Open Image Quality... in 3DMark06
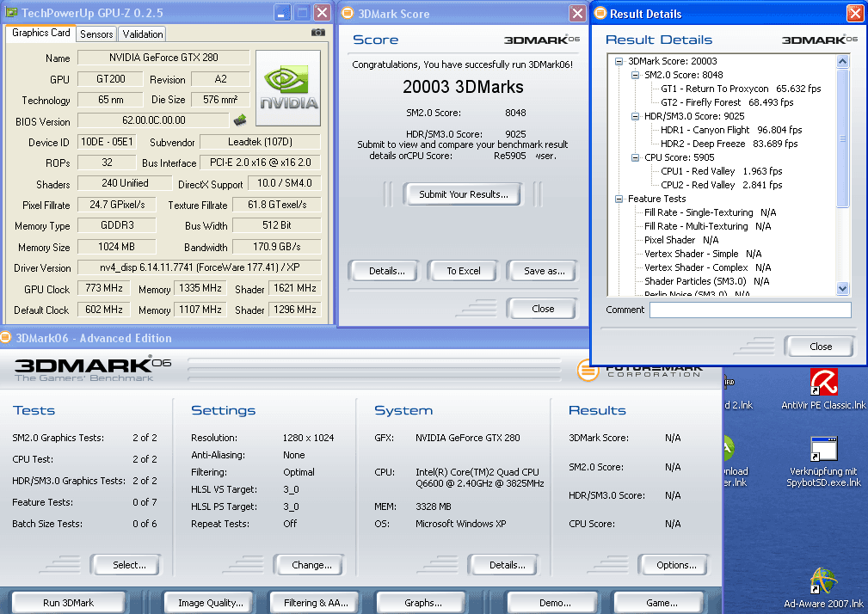Screen dimensions: 868x614 click(211, 603)
